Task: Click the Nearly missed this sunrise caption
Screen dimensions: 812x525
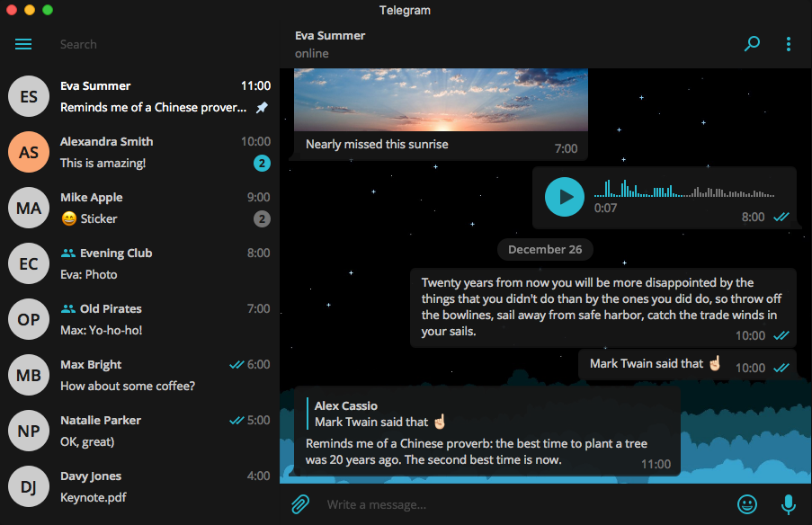Action: [377, 145]
